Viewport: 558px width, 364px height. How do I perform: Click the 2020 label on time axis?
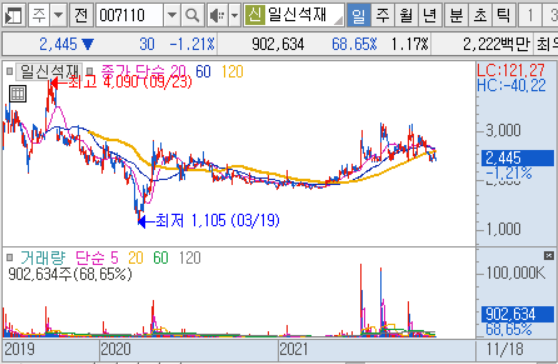pyautogui.click(x=116, y=349)
